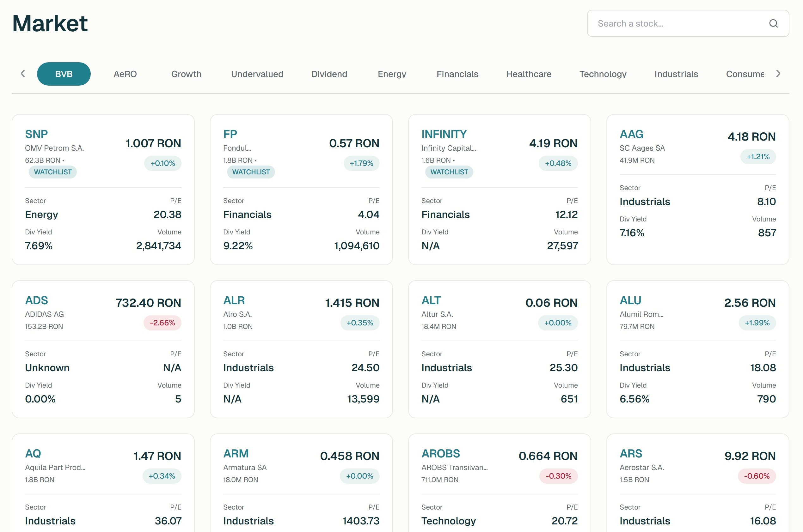Open the ALR Alro S.A. ticker
The image size is (803, 532).
tap(234, 300)
